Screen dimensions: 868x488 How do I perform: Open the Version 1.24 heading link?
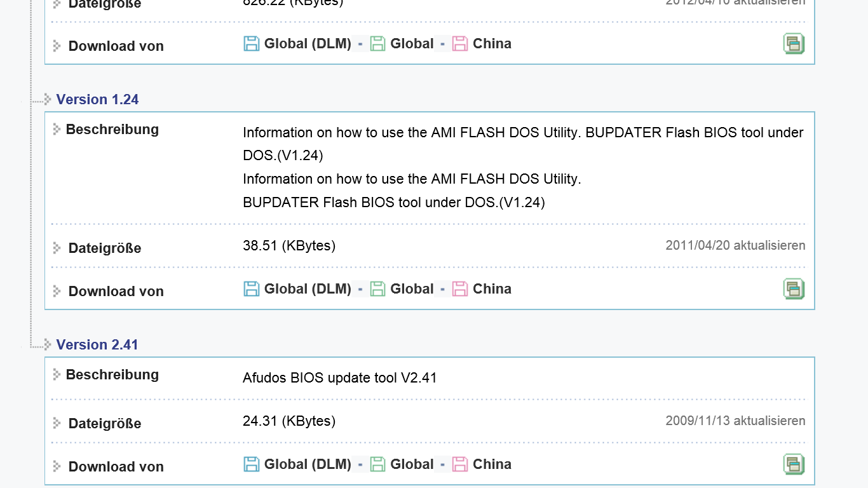coord(97,99)
